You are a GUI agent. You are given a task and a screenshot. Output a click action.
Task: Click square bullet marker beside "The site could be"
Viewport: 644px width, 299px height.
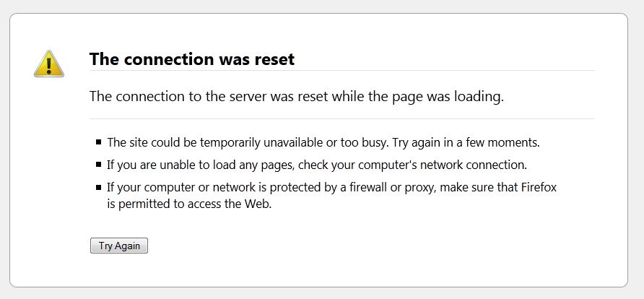(x=99, y=142)
